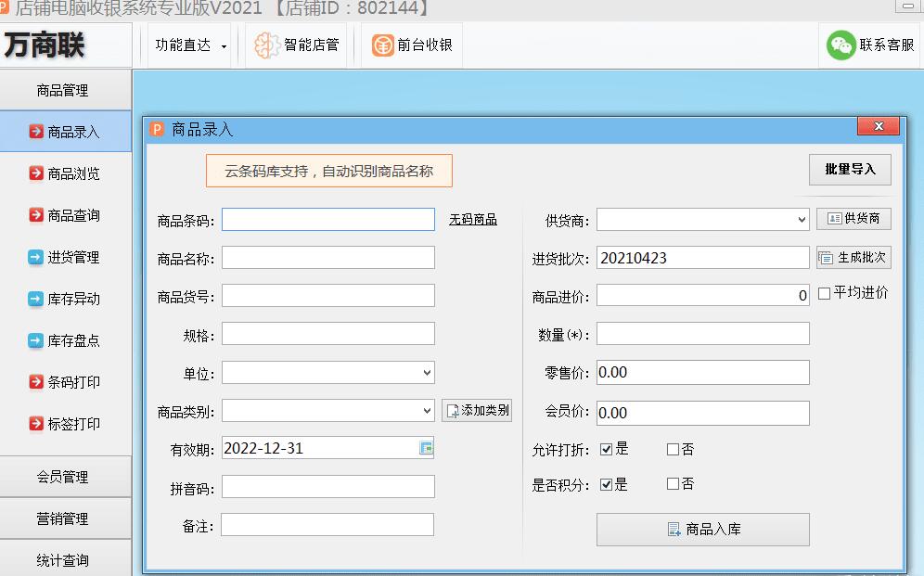The height and width of the screenshot is (576, 924).
Task: Switch to 会员管理 member management section
Action: pyautogui.click(x=65, y=476)
